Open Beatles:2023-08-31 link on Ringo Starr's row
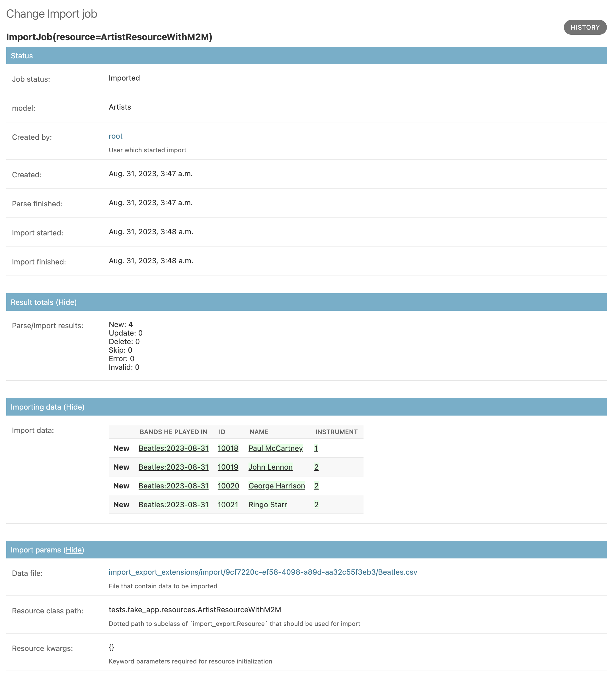616x674 pixels. point(174,504)
